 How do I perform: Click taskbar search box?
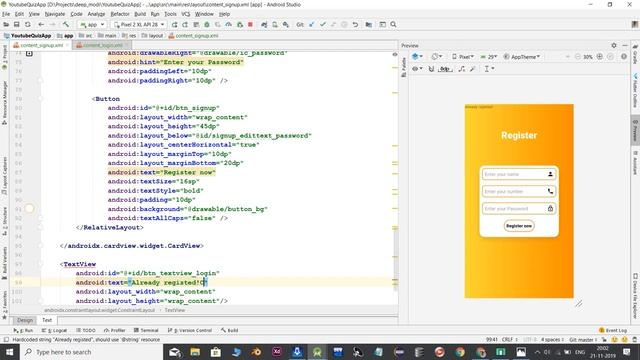(91, 352)
